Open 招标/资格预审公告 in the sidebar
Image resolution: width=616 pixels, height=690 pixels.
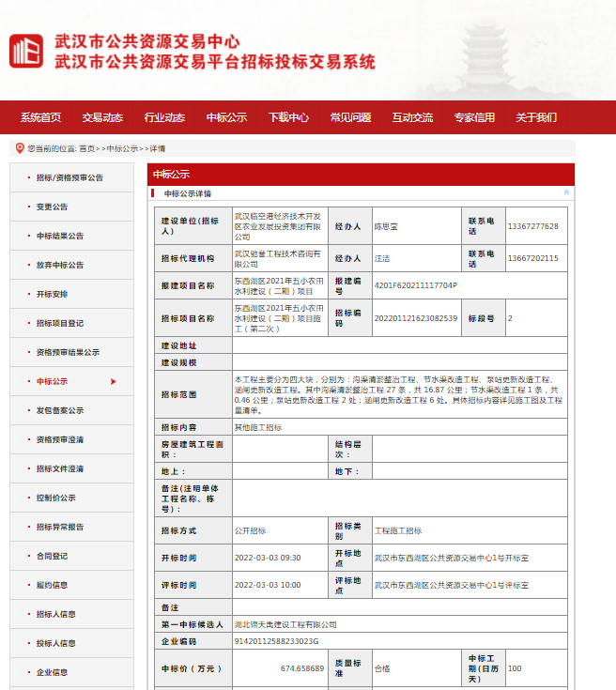[69, 177]
